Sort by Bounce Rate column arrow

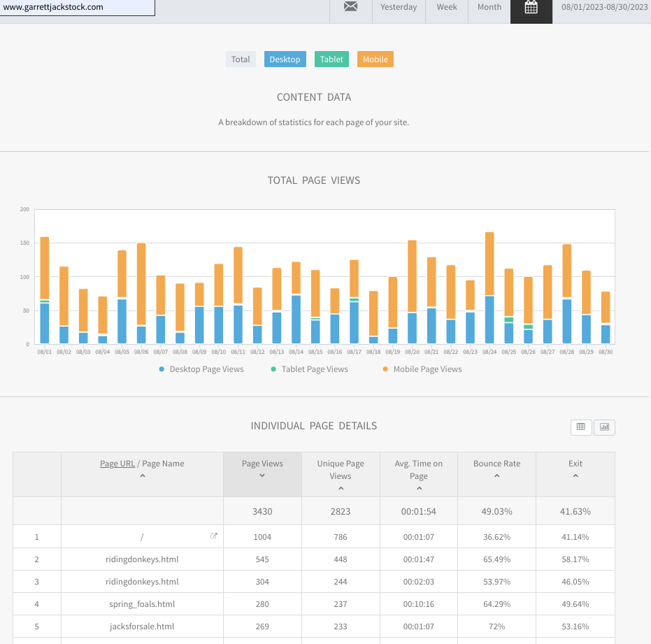pos(496,475)
